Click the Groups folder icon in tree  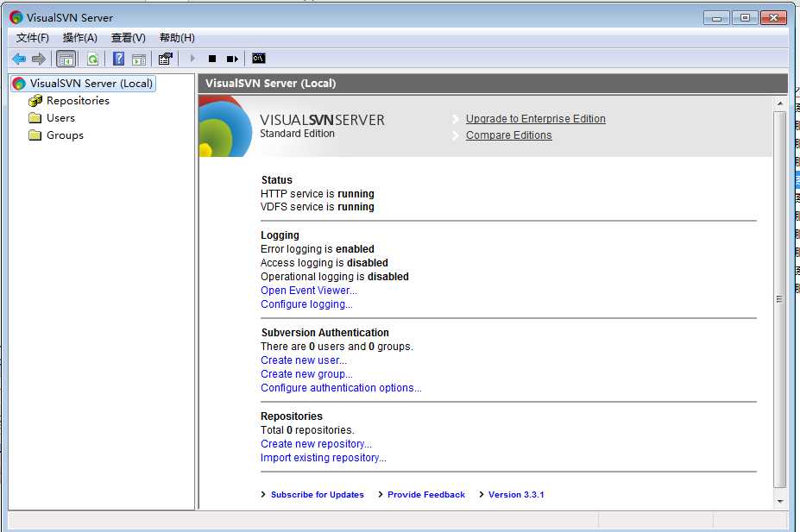coord(35,135)
